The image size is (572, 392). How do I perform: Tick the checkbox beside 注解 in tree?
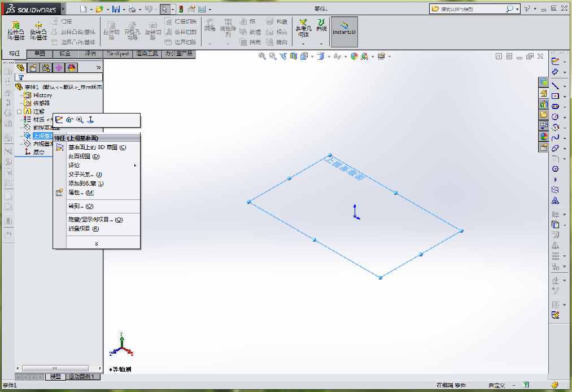[x=19, y=112]
